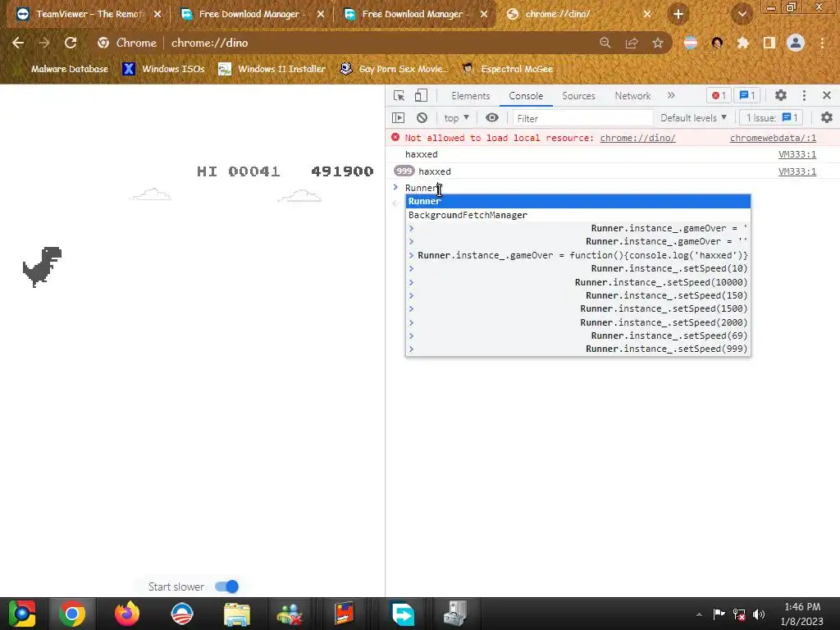Open the DevTools settings gear
The image size is (840, 630).
tap(781, 95)
